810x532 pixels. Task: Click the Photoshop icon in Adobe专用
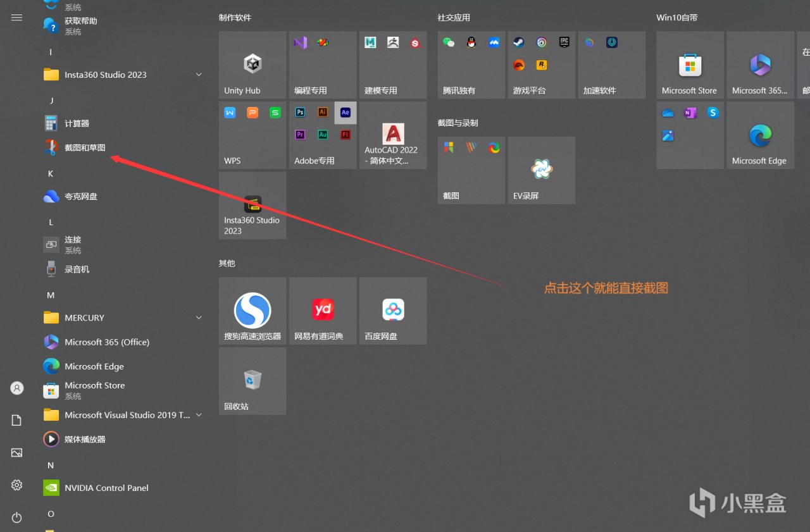[301, 113]
